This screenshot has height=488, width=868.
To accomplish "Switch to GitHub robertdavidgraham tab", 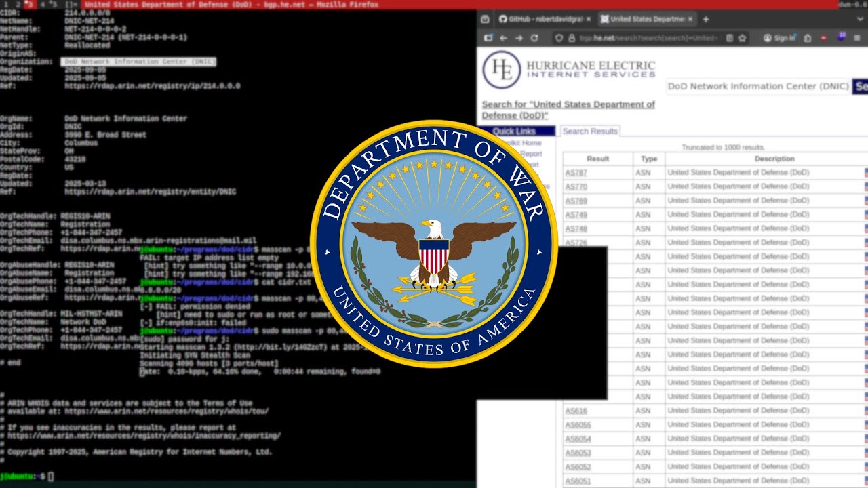I will (x=544, y=19).
